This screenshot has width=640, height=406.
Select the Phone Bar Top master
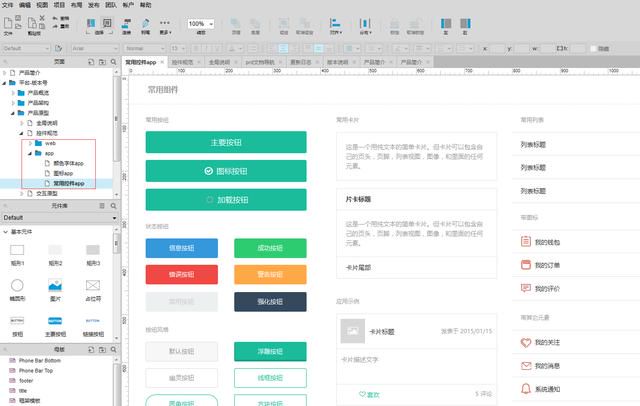coord(36,371)
